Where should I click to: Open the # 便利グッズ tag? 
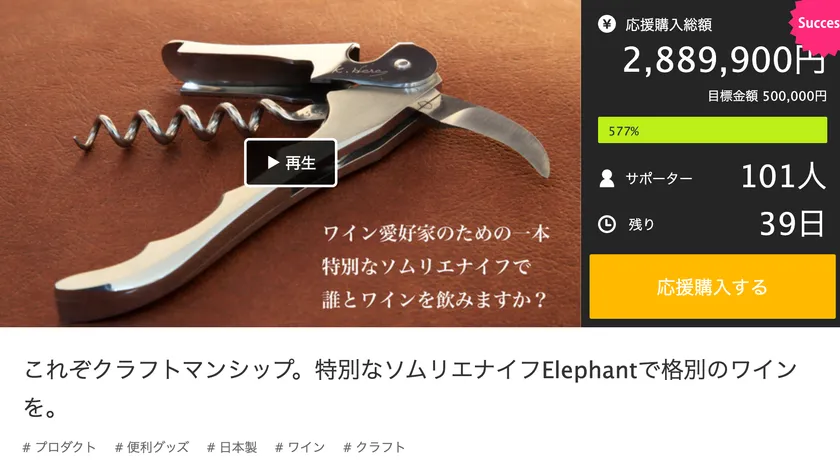pos(152,447)
